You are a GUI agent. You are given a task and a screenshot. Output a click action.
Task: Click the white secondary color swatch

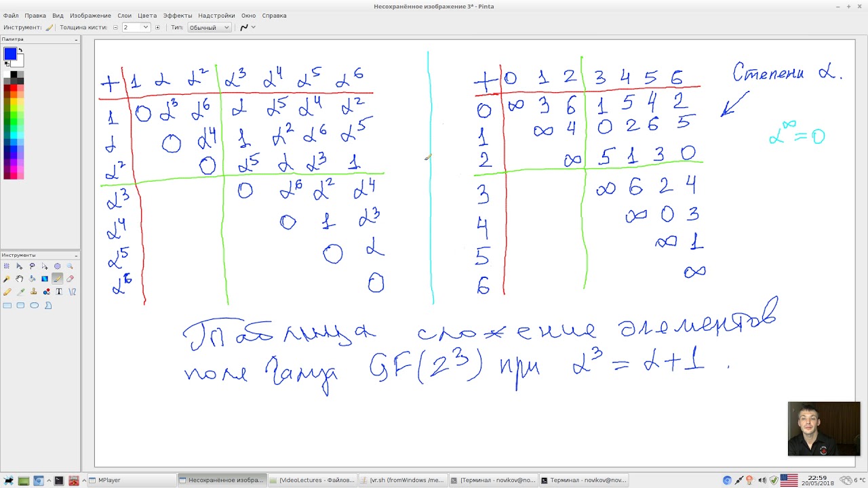[x=19, y=61]
